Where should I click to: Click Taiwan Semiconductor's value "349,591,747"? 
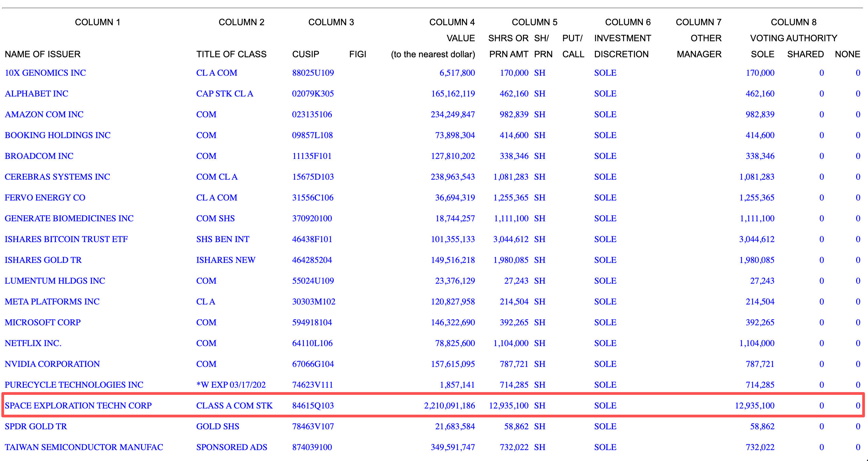(453, 447)
